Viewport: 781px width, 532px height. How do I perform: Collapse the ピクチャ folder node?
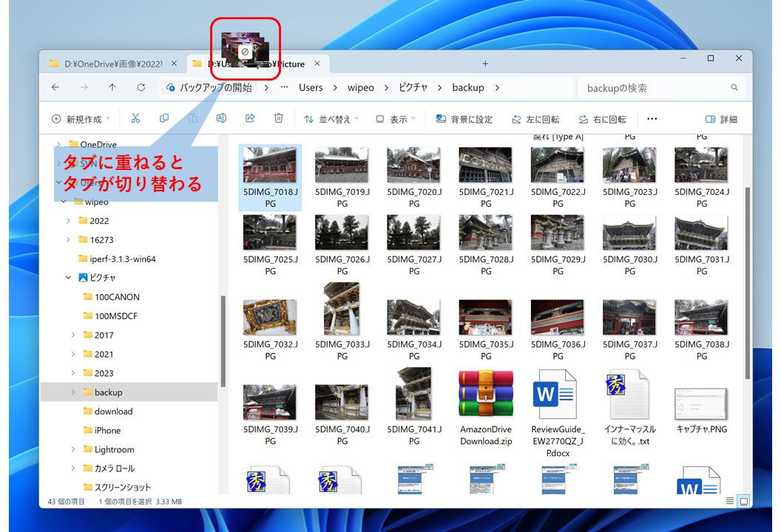coord(68,277)
